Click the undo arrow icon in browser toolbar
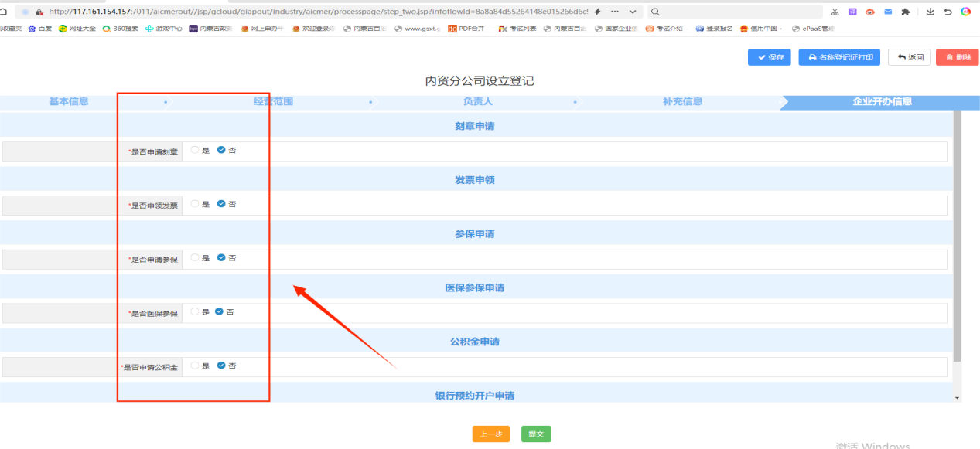980x449 pixels. coord(948,12)
